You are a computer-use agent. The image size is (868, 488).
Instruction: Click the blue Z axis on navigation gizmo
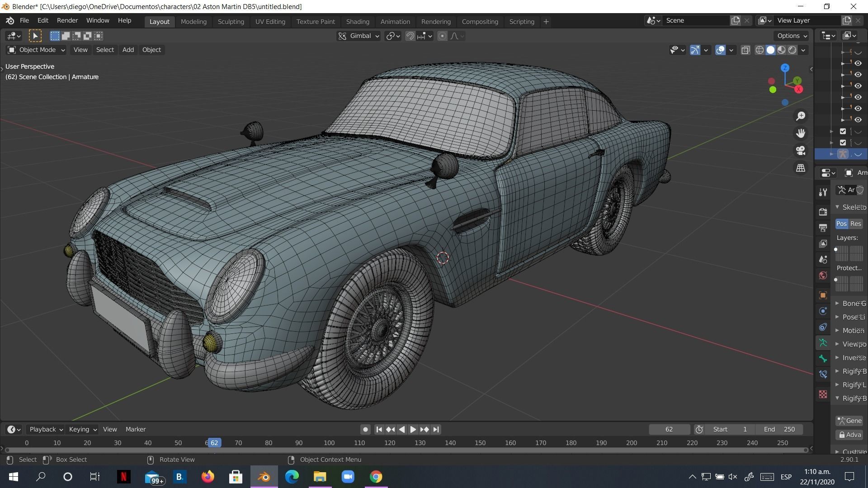coord(785,68)
